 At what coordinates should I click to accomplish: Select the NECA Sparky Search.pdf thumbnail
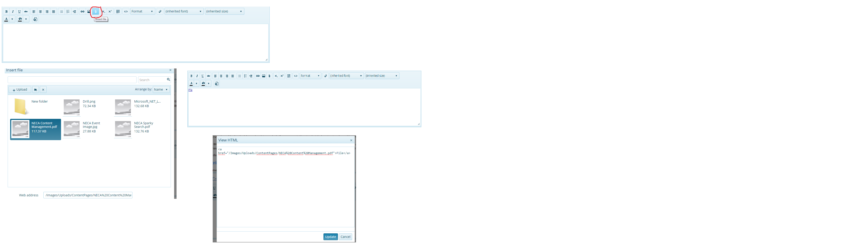(123, 129)
